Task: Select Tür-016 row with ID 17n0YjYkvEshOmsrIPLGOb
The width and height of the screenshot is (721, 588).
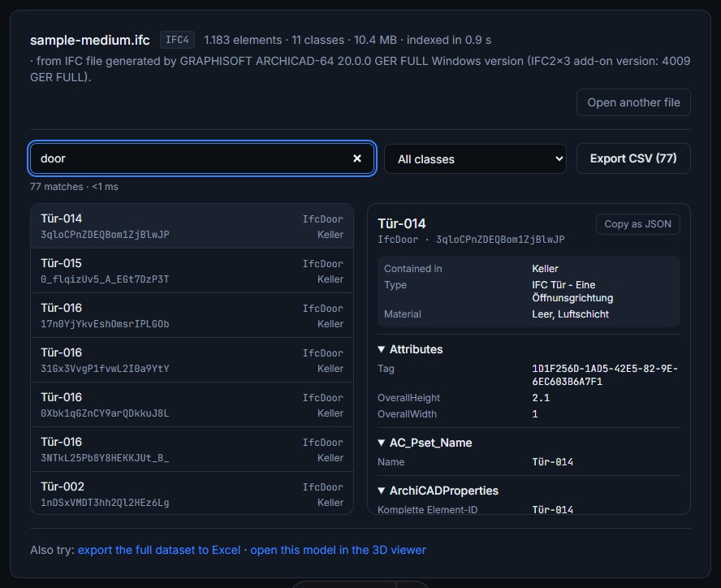Action: coord(192,315)
